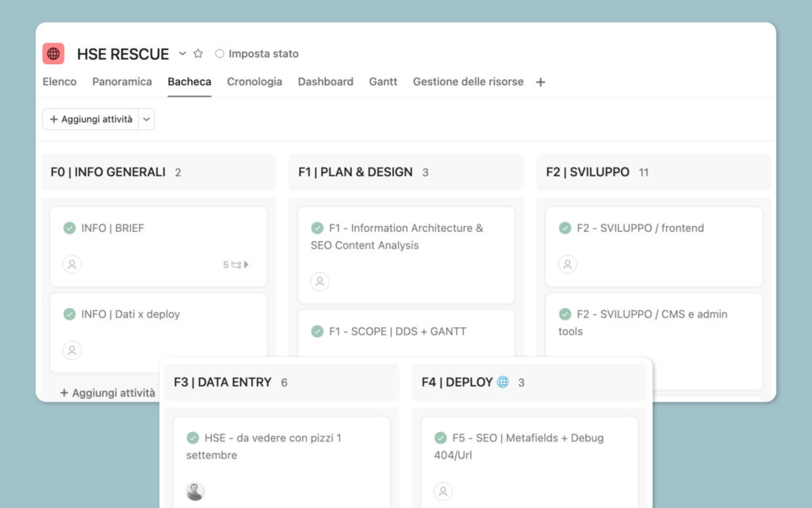Open the Cronologia tab
This screenshot has width=812, height=508.
coord(255,82)
